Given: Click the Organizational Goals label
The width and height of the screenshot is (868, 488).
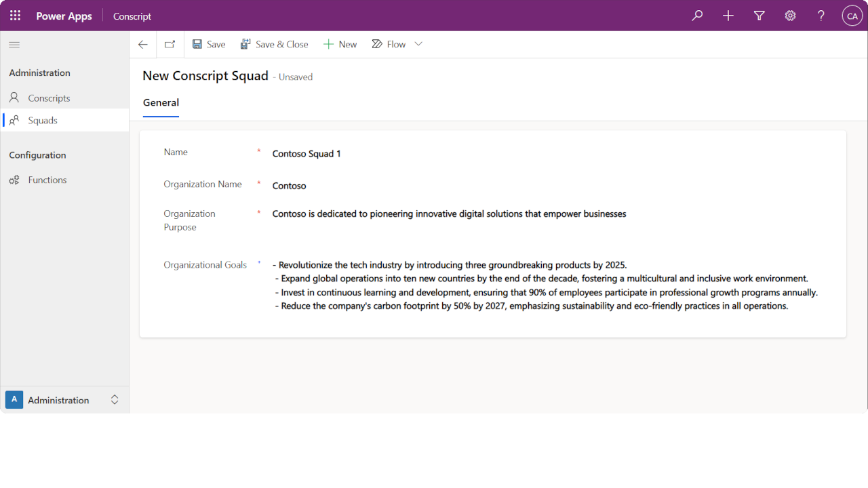Looking at the screenshot, I should 205,265.
